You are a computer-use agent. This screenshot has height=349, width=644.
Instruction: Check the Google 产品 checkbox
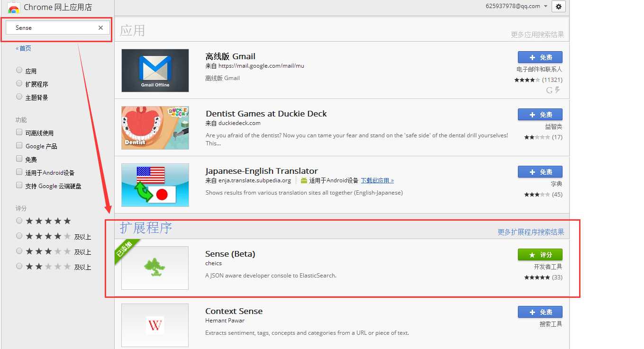[x=19, y=145]
